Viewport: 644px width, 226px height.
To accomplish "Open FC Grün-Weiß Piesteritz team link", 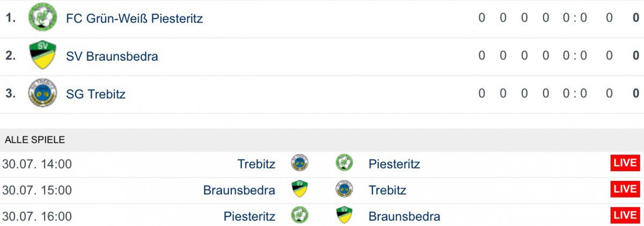I will (x=134, y=18).
